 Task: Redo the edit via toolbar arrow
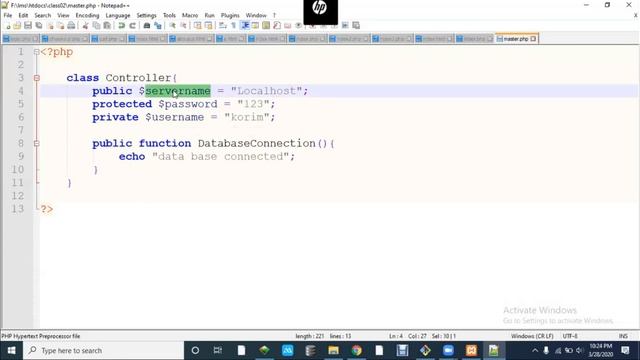coord(133,26)
